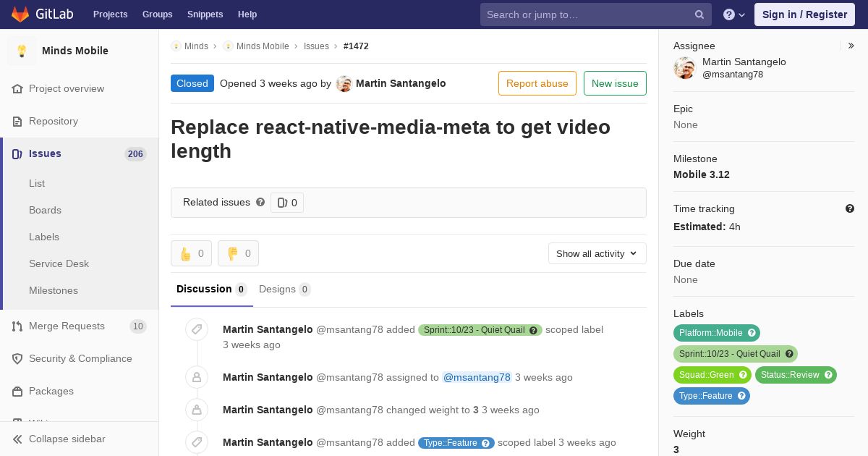The image size is (868, 456).
Task: Click the weight icon beside changed weight entry
Action: [x=196, y=410]
